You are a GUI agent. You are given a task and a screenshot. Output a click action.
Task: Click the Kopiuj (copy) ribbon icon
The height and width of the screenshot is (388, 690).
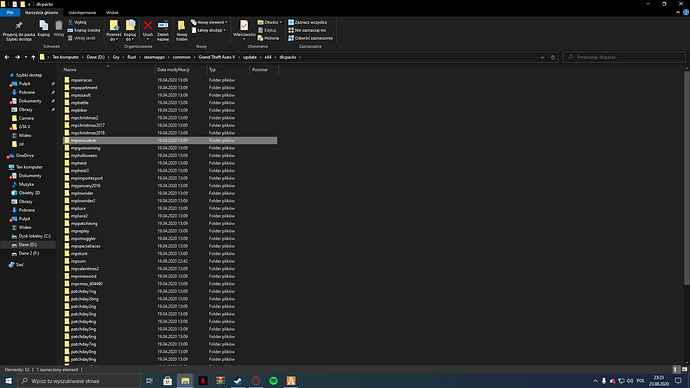[x=44, y=26]
